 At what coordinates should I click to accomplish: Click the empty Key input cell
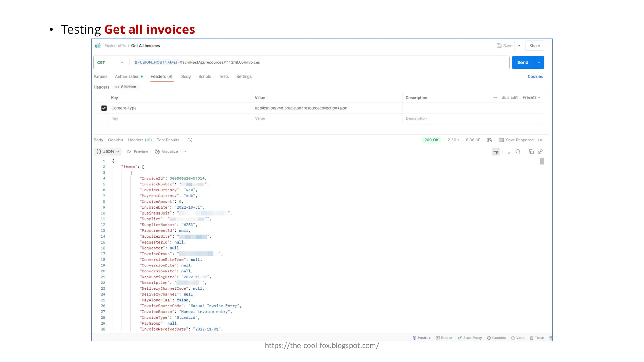(180, 118)
